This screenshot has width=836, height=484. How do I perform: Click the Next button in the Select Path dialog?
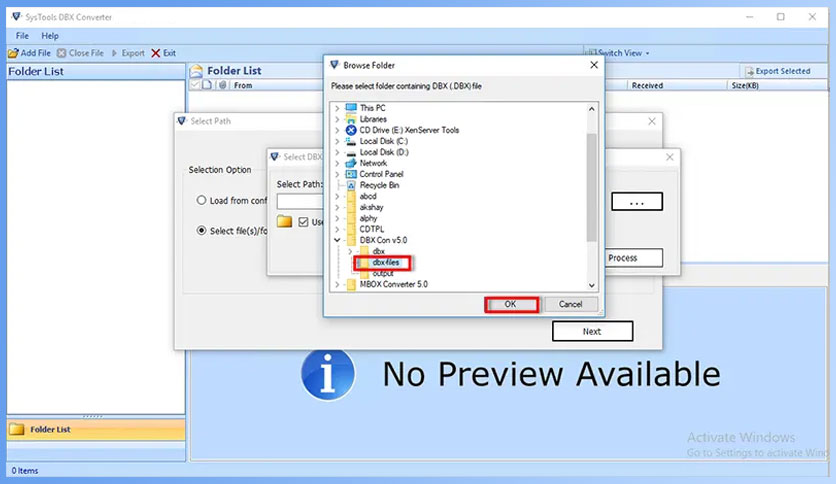tap(592, 331)
